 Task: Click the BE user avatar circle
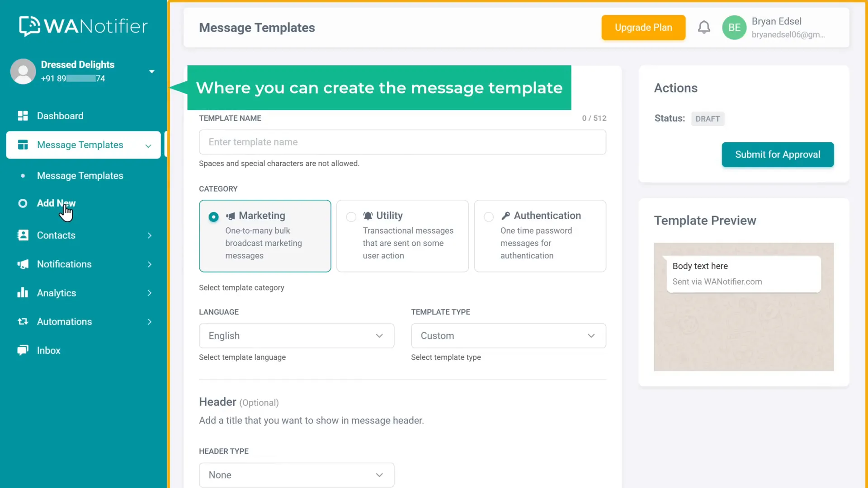point(734,28)
